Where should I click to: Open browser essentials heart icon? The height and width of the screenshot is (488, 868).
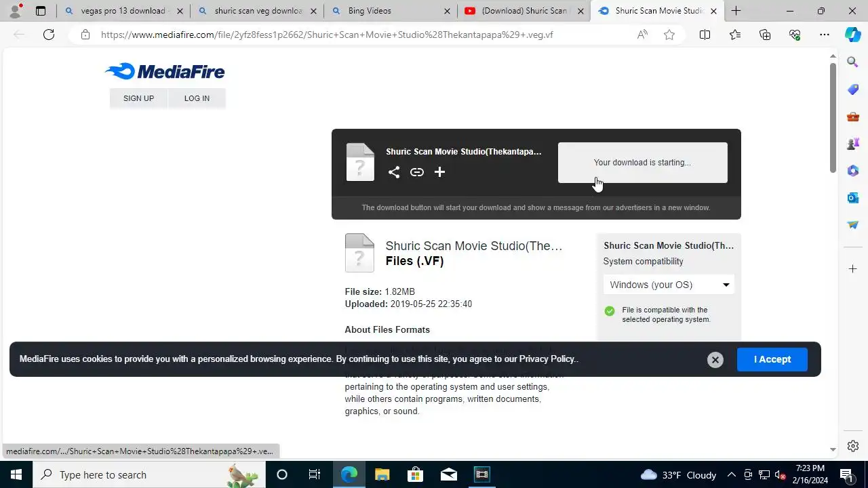(795, 35)
